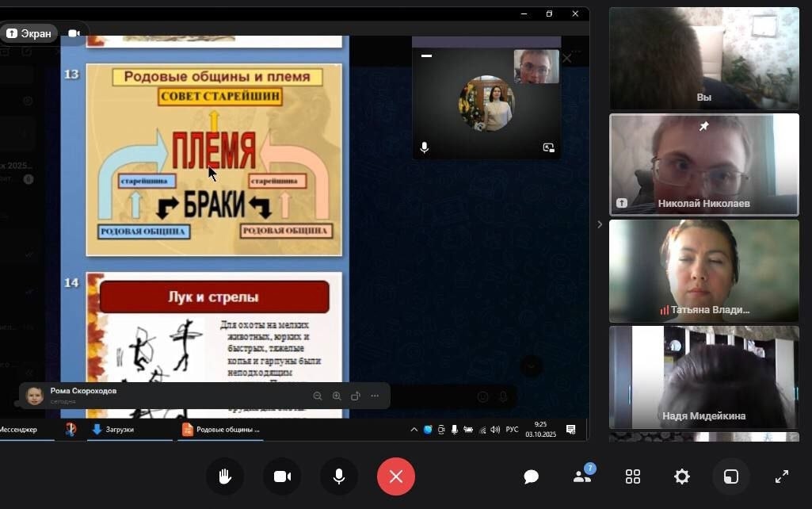
Task: Click the Экран screen share label
Action: 29,33
